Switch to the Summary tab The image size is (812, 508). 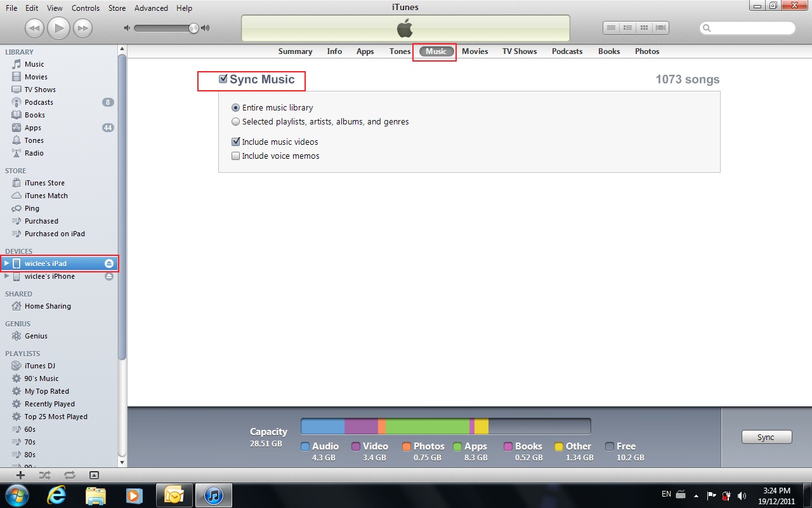(295, 51)
